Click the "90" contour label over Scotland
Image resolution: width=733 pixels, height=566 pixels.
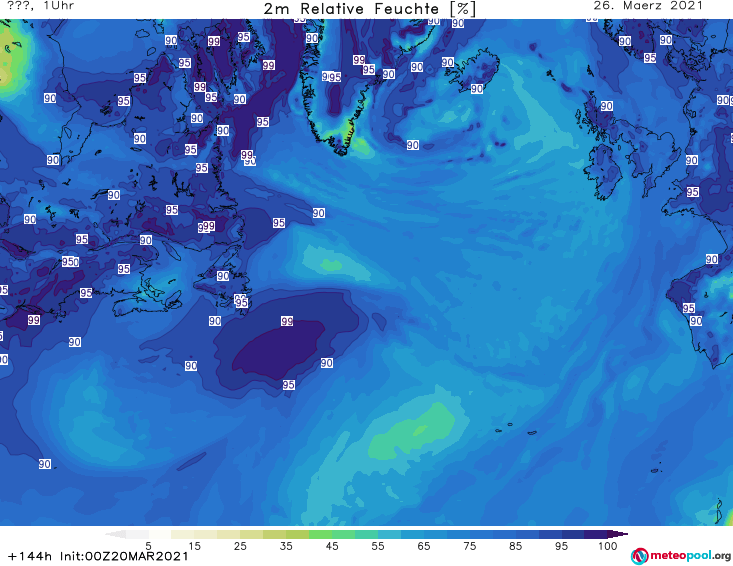pos(607,106)
